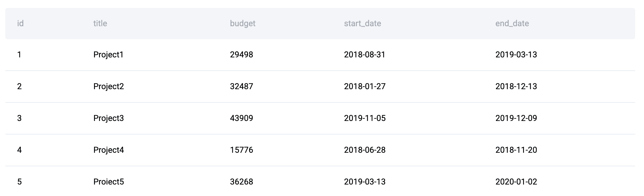Click the end_date column header

(x=512, y=24)
